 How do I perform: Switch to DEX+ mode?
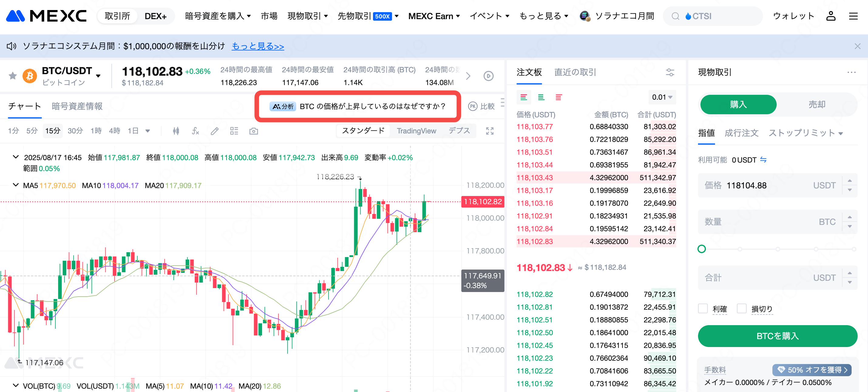click(x=155, y=16)
